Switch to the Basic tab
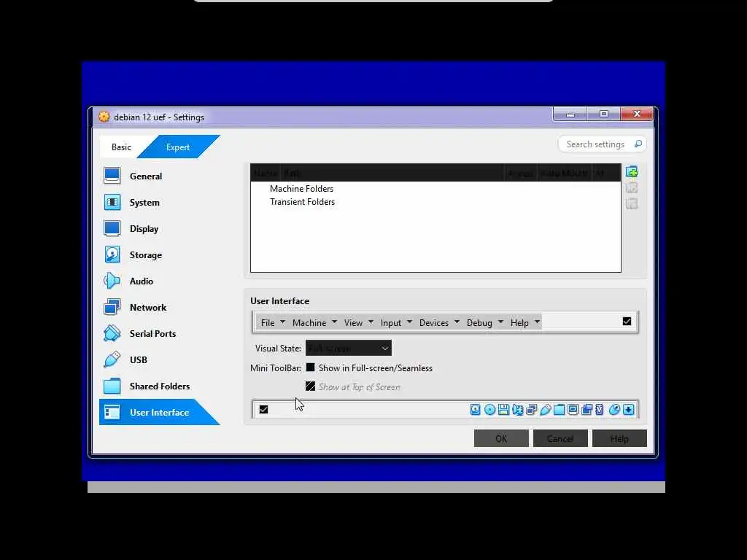This screenshot has width=747, height=560. point(121,147)
